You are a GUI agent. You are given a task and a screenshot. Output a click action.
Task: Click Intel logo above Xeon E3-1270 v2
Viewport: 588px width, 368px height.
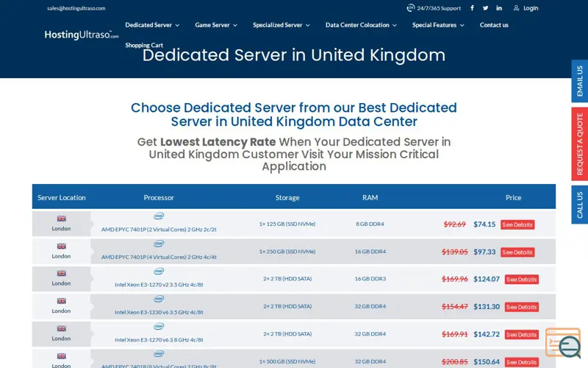coord(159,271)
